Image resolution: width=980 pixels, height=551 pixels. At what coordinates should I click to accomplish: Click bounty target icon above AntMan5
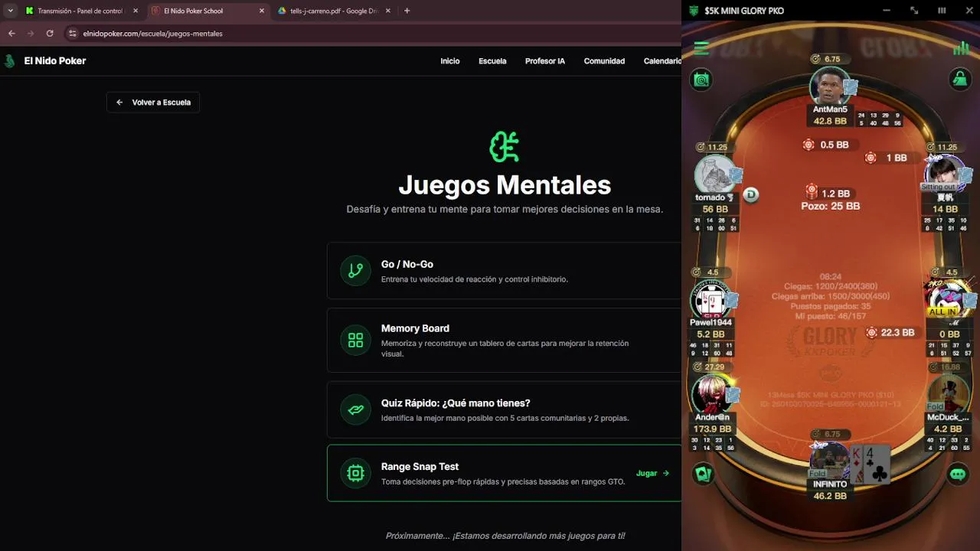click(816, 59)
